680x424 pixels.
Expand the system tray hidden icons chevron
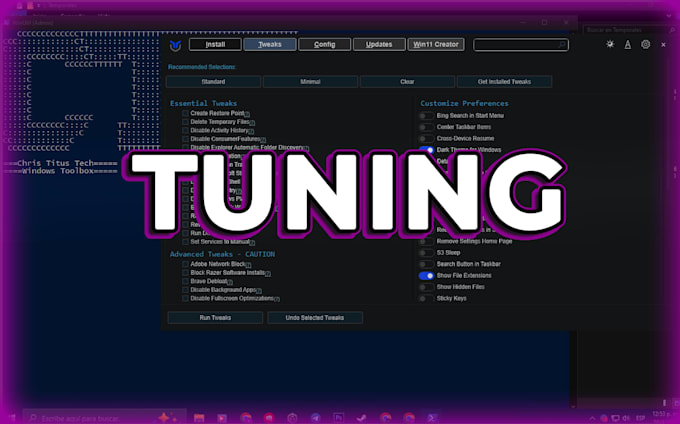[592, 418]
